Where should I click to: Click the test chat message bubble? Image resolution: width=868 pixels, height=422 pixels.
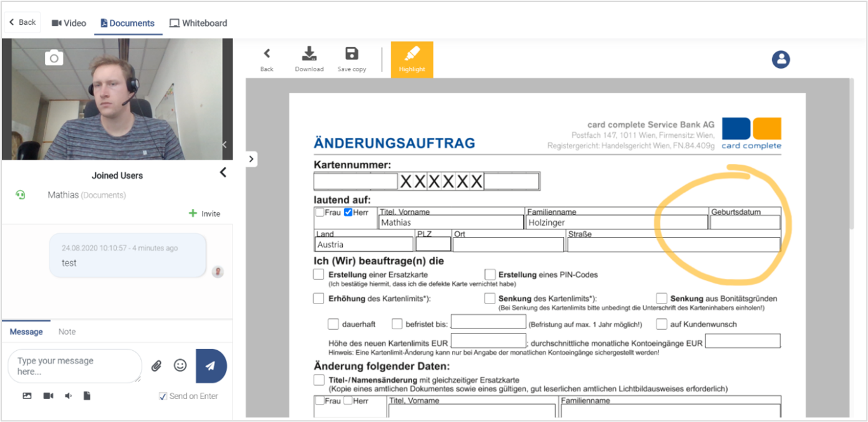pos(128,256)
